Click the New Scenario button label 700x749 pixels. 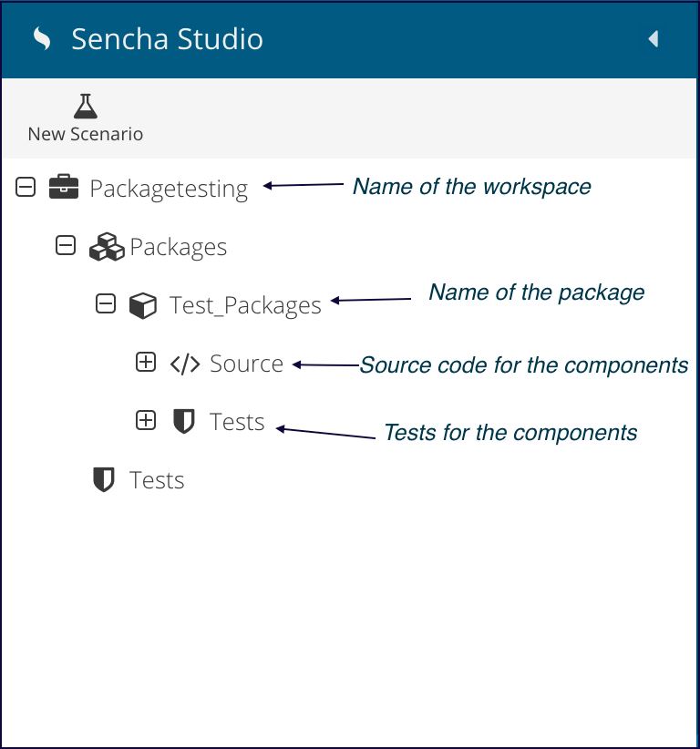point(86,134)
